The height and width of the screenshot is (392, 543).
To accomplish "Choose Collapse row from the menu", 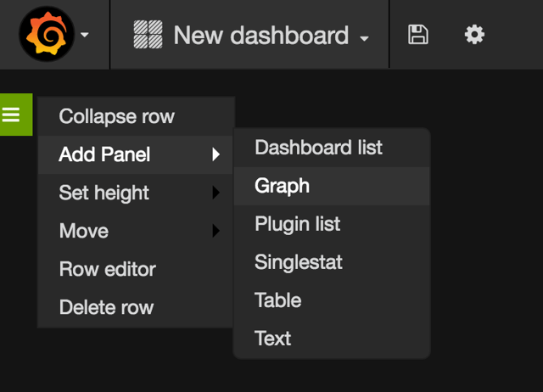I will pos(135,116).
